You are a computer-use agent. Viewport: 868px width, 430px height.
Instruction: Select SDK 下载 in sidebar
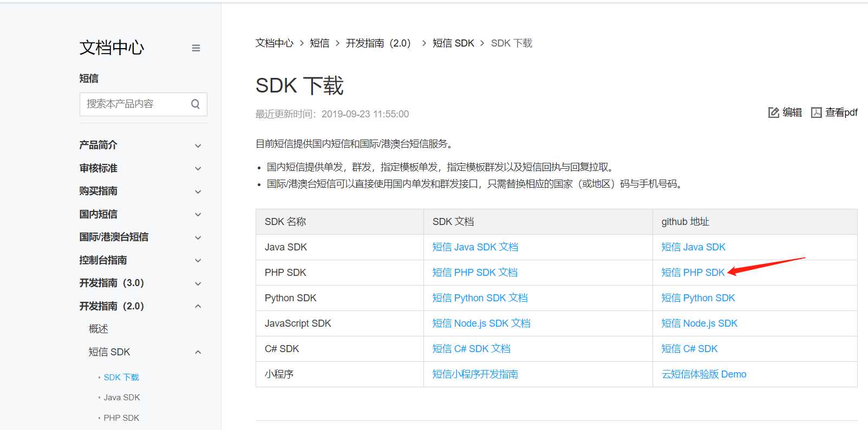(121, 378)
